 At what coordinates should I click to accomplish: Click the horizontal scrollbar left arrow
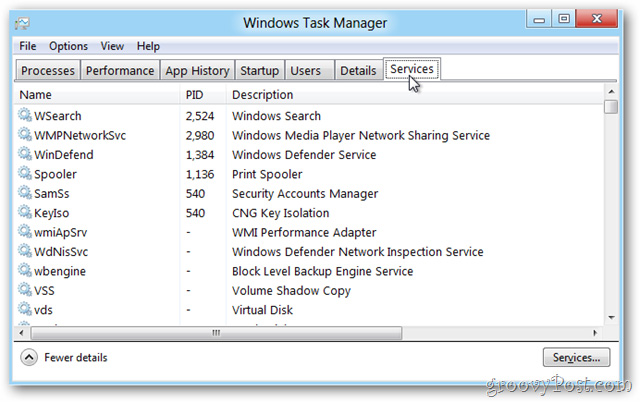pyautogui.click(x=22, y=333)
